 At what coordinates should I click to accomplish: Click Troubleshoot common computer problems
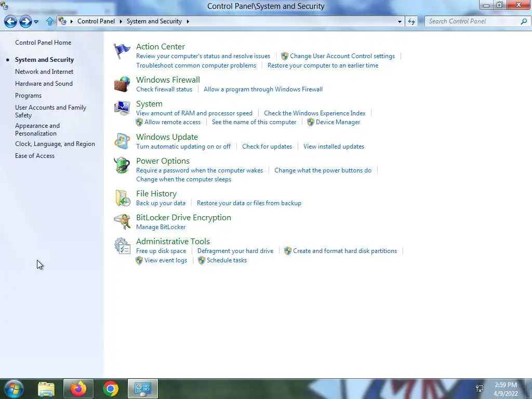point(196,65)
